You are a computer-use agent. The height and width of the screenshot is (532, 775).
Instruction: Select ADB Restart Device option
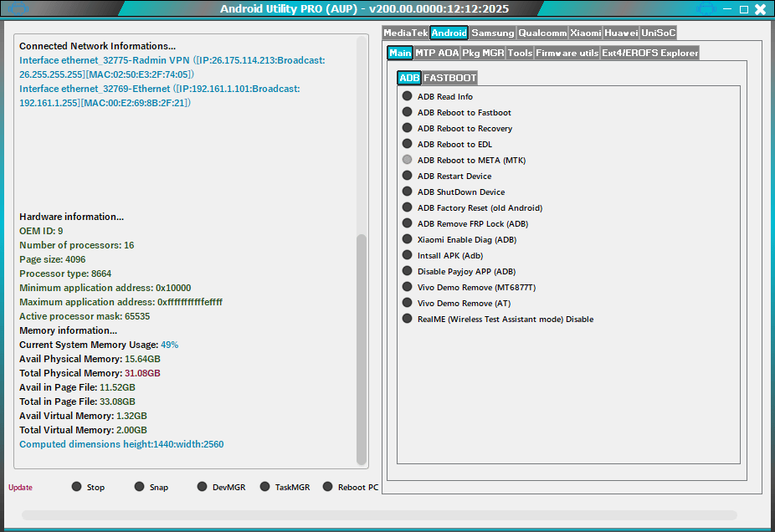(x=447, y=176)
